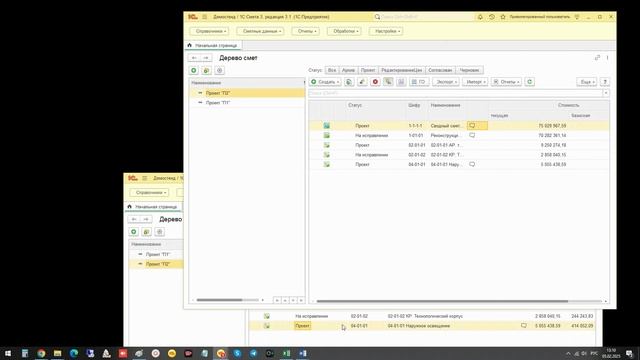Open tree settings gear icon in front window

click(220, 71)
